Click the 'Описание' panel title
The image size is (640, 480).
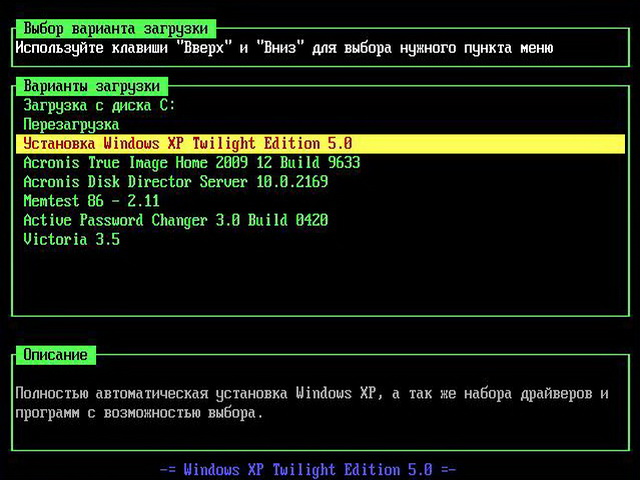(x=56, y=355)
